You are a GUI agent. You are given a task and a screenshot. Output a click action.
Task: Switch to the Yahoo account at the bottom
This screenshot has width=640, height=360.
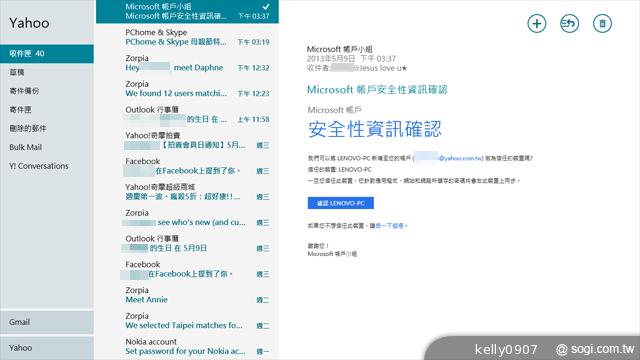[47, 348]
